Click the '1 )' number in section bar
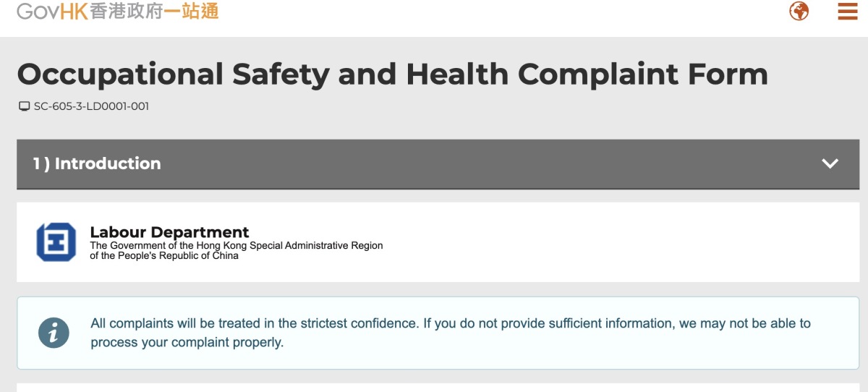The height and width of the screenshot is (392, 868). point(41,163)
